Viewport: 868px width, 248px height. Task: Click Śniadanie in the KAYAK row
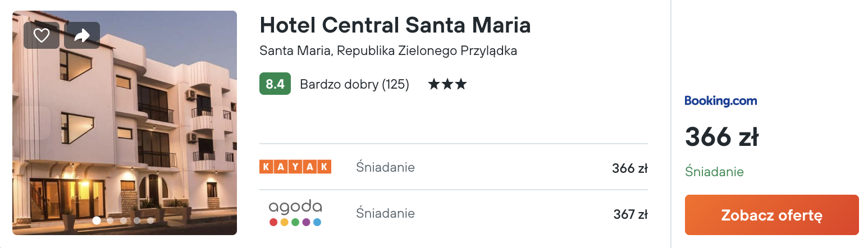(x=385, y=167)
